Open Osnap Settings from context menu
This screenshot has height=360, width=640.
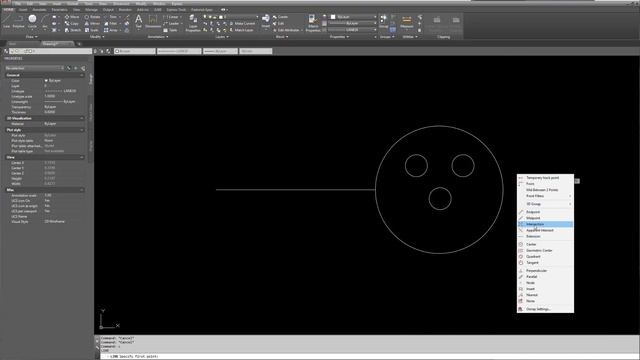(545, 309)
